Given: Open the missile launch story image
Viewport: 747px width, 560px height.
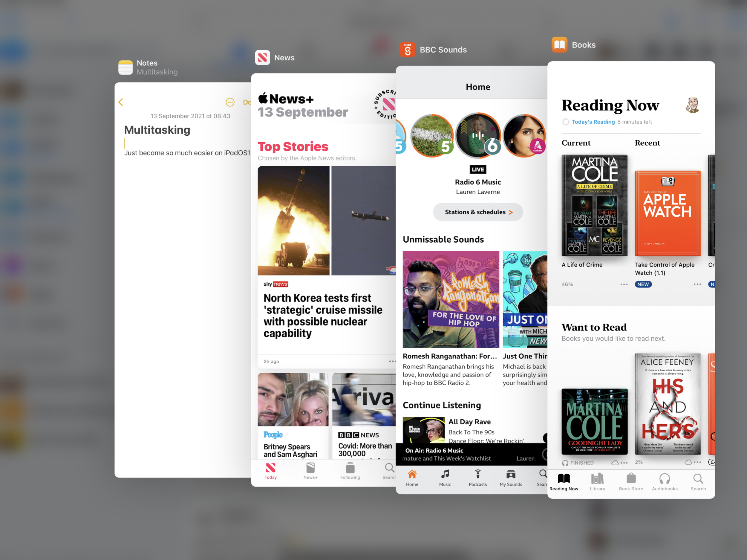Looking at the screenshot, I should [x=293, y=221].
